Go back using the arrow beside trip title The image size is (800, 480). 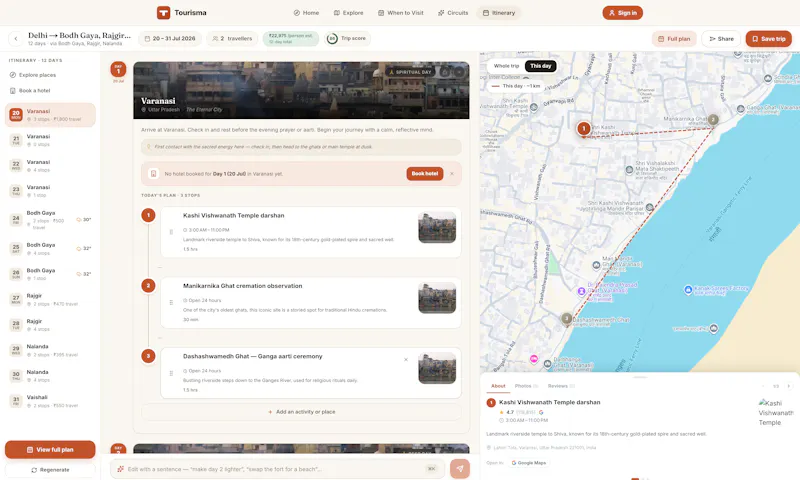16,38
